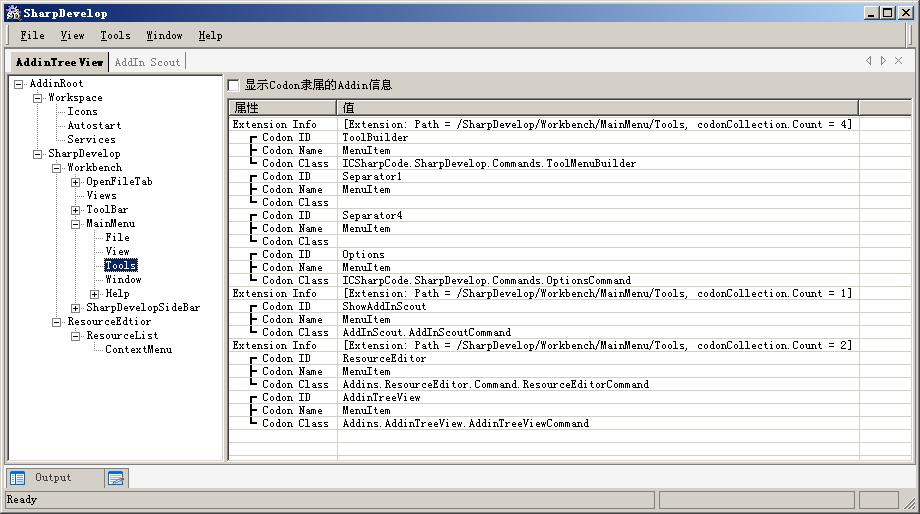This screenshot has height=514, width=920.
Task: Select the Services tree item
Action: tap(91, 140)
